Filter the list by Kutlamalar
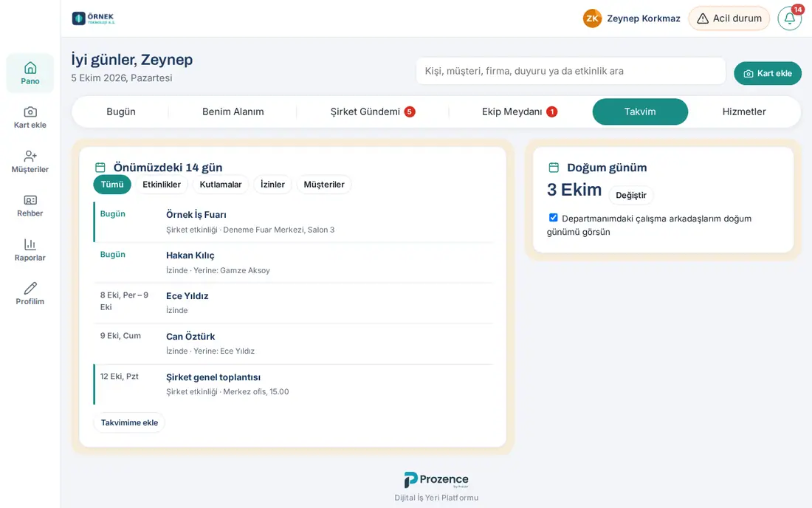The image size is (812, 508). [x=221, y=185]
